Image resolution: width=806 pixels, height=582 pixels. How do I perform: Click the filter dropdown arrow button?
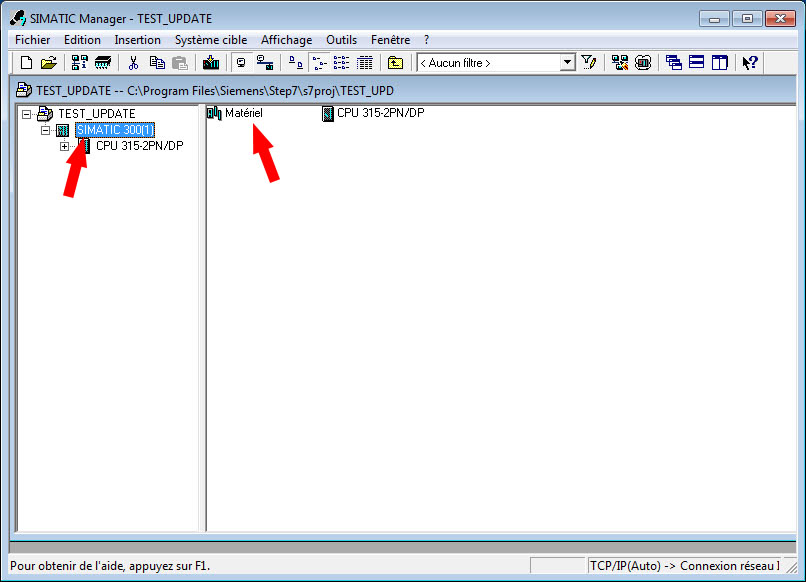point(567,63)
